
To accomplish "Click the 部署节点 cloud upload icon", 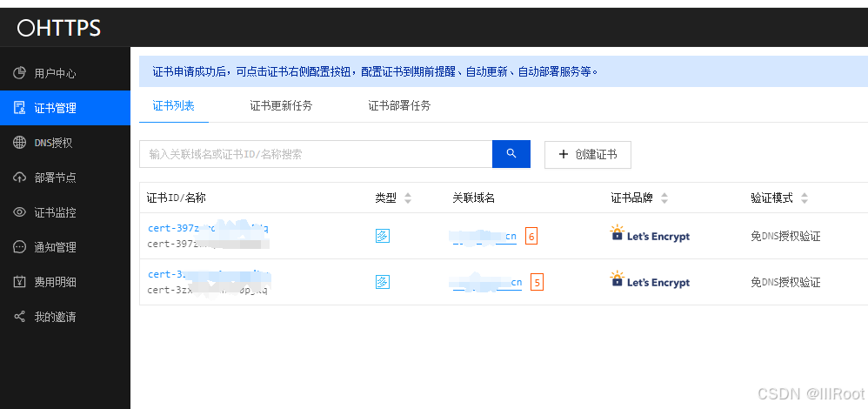I will click(x=19, y=178).
